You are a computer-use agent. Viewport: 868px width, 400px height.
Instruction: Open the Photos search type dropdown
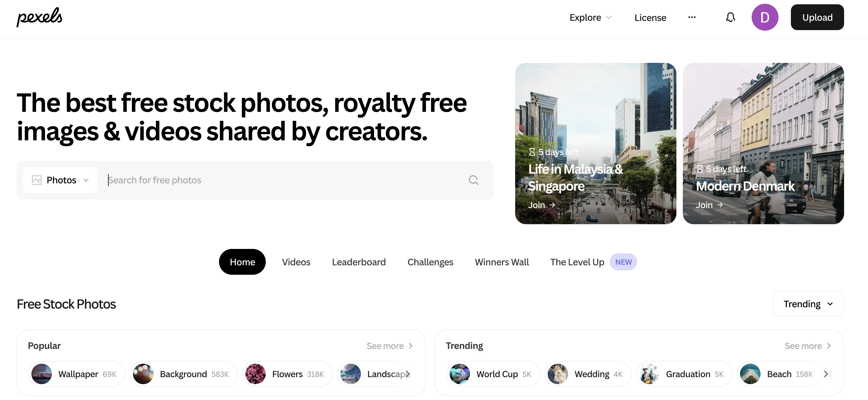[x=60, y=180]
